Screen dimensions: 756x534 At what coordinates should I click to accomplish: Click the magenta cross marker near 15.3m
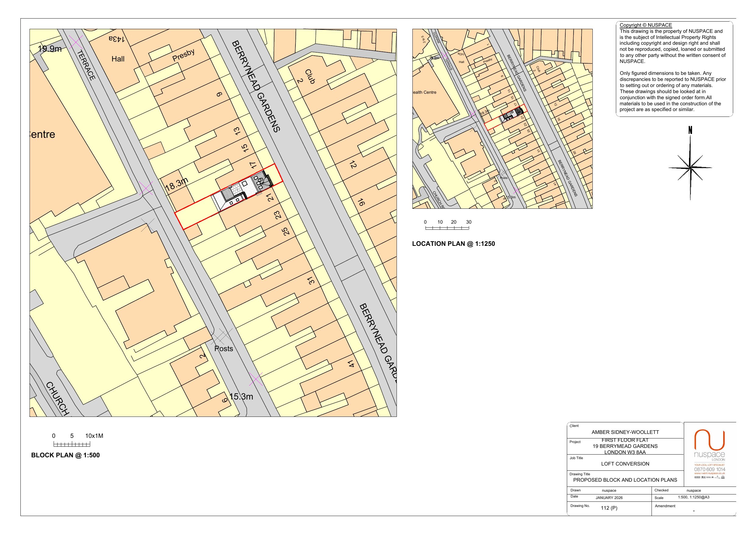click(256, 379)
